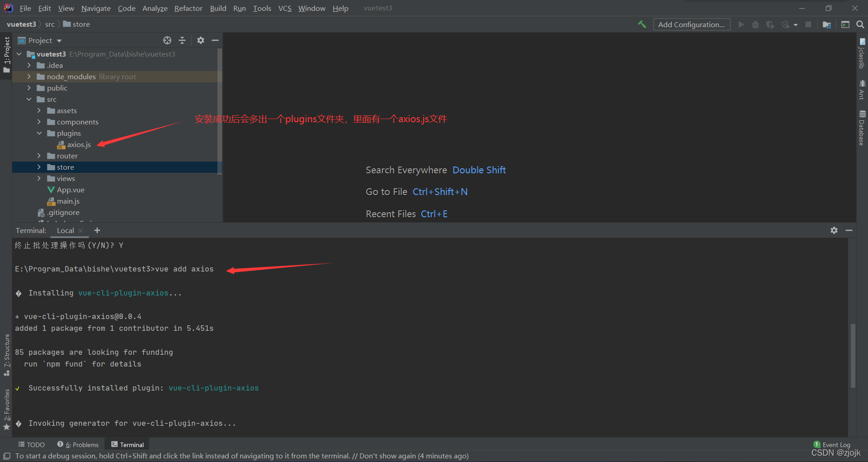Run with Coverage using the shield icon
The height and width of the screenshot is (462, 868).
pyautogui.click(x=770, y=24)
